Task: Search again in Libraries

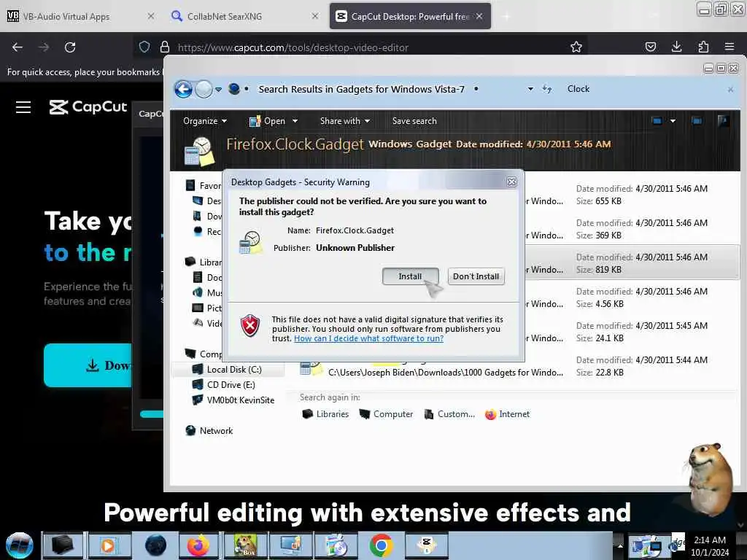Action: [325, 414]
